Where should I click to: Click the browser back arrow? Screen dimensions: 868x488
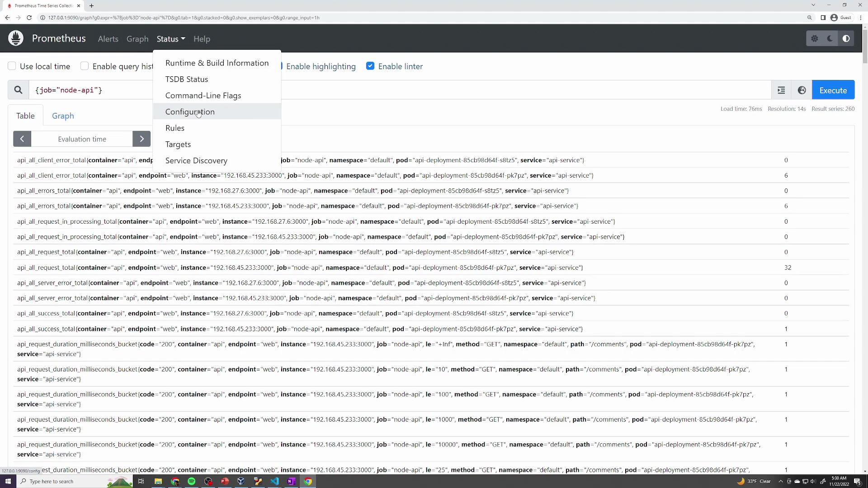[x=7, y=18]
